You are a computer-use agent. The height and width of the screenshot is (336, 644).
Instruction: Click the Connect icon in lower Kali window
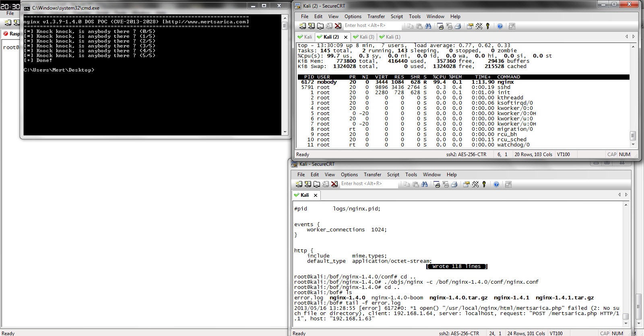[x=299, y=184]
